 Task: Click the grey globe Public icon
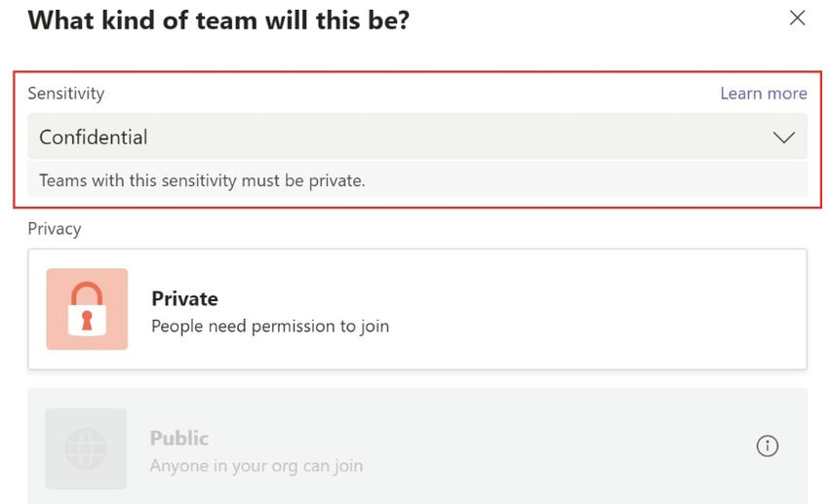[x=86, y=448]
